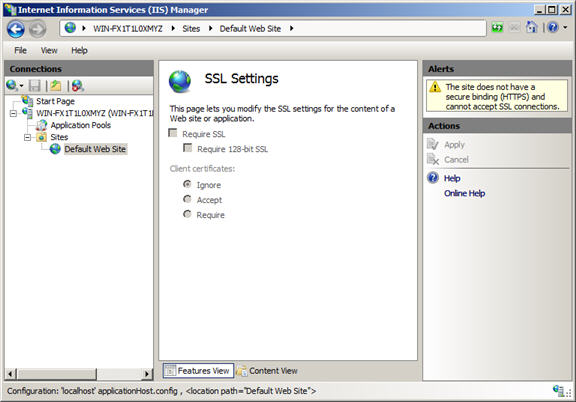Enable the Require SSL checkbox
Viewport: 576px width, 402px height.
coord(173,133)
